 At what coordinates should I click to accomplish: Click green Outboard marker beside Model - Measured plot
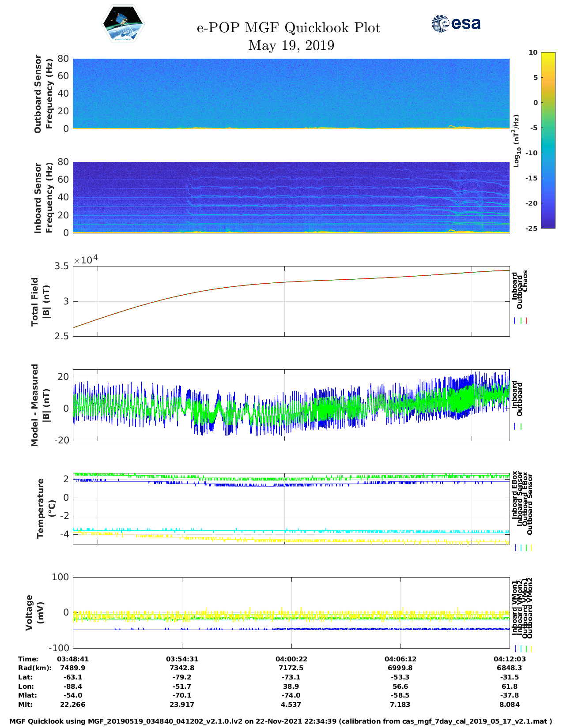521,427
